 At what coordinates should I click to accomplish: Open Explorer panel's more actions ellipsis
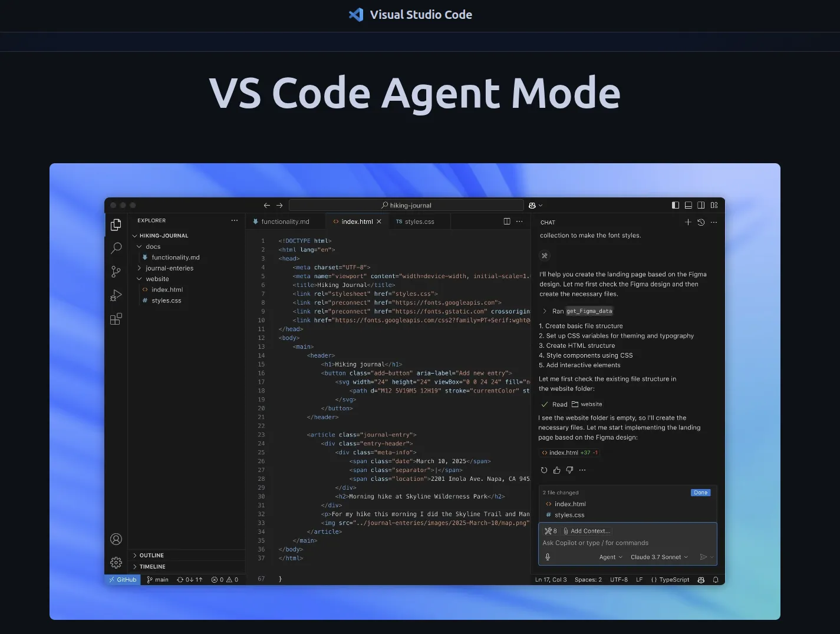[x=235, y=220]
